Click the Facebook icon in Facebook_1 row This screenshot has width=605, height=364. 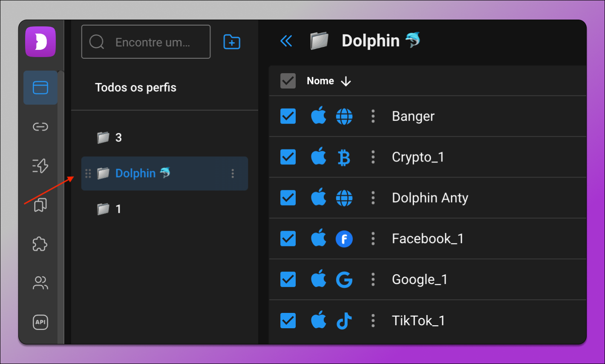344,239
